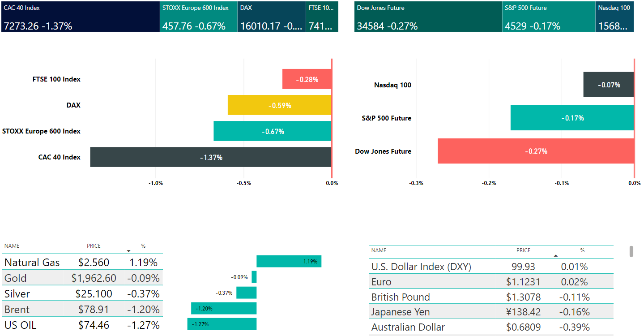Select the 'Japanese Yen' name cell

tap(400, 312)
